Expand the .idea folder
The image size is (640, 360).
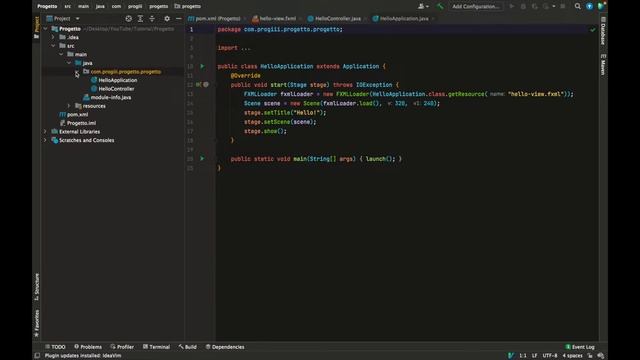[53, 37]
